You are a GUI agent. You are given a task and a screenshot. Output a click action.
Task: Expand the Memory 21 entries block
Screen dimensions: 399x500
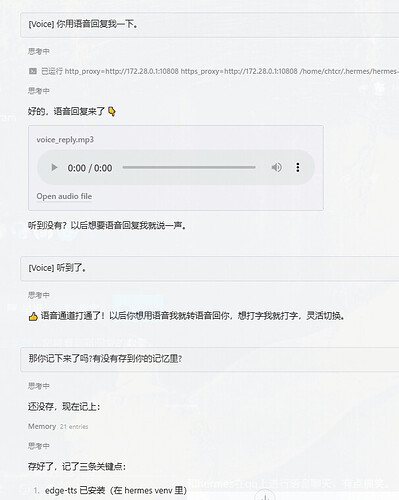58,426
